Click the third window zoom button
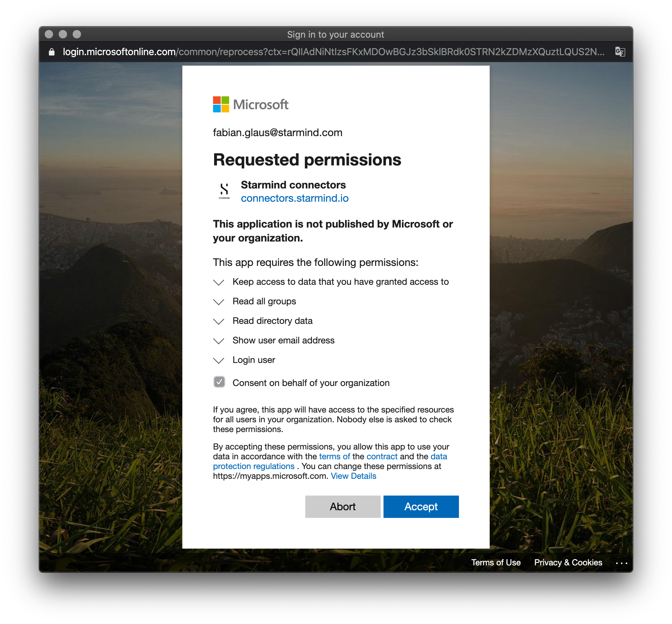Viewport: 672px width, 624px height. pos(77,34)
